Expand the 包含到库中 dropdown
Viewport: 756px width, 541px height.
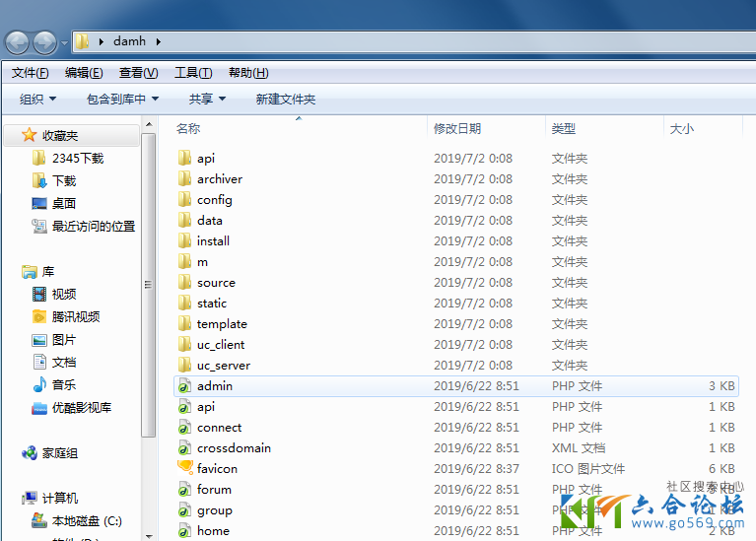[122, 99]
